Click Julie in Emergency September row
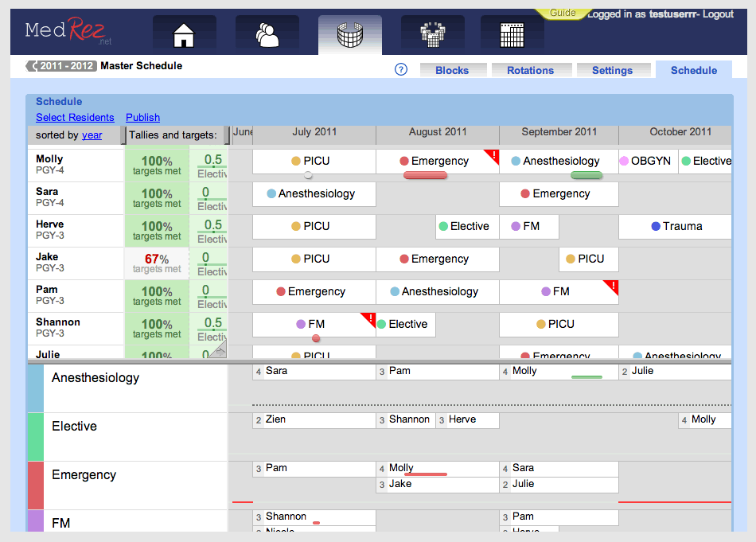 pyautogui.click(x=559, y=484)
